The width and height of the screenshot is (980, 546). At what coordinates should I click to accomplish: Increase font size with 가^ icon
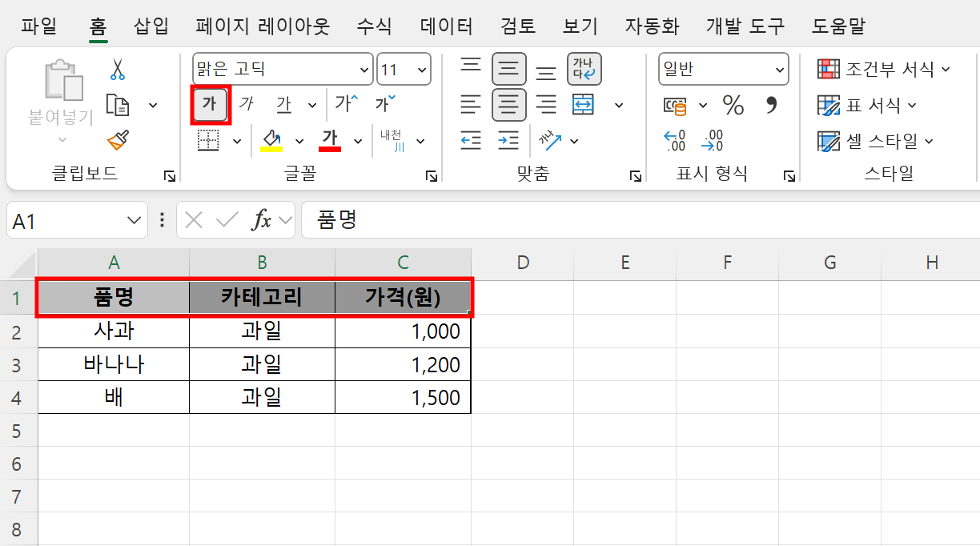coord(347,104)
